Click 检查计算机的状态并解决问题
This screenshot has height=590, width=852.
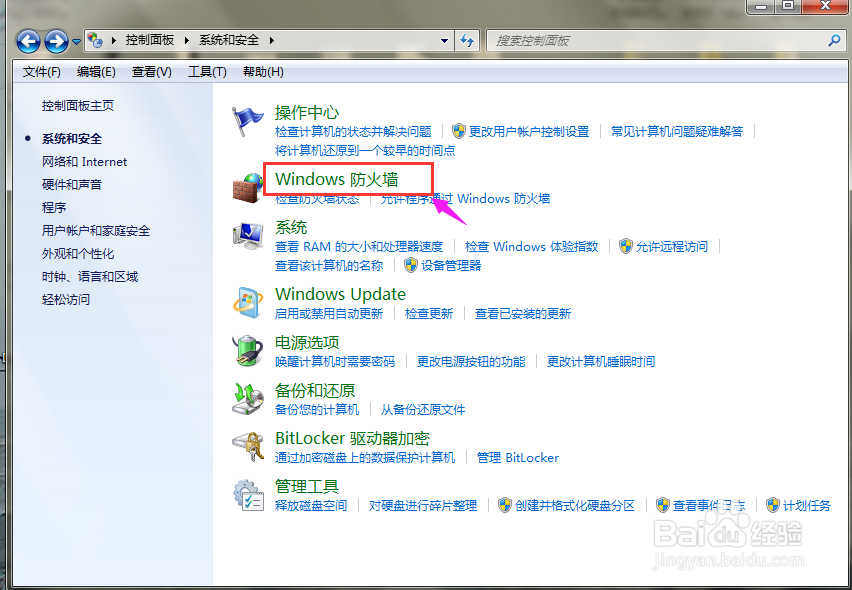(353, 131)
